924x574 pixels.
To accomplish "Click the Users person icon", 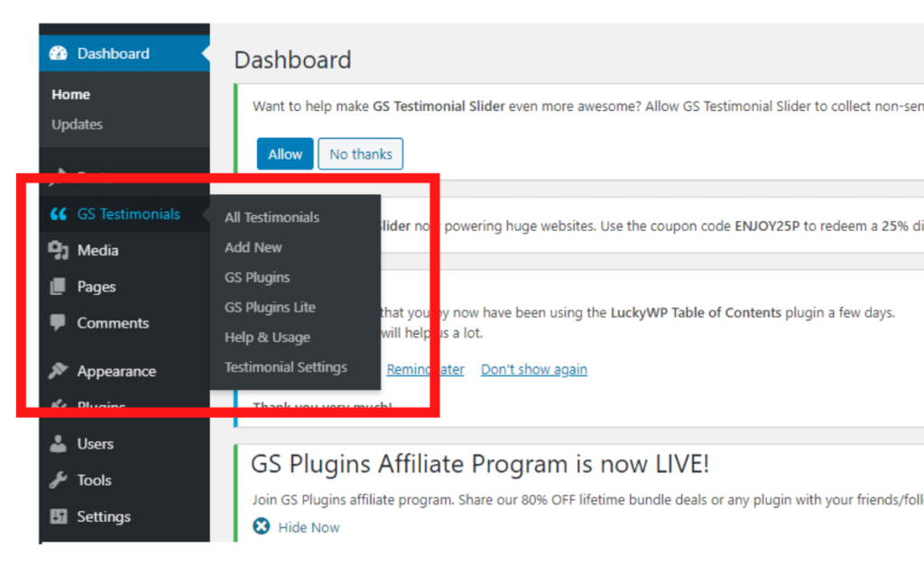I will [59, 444].
